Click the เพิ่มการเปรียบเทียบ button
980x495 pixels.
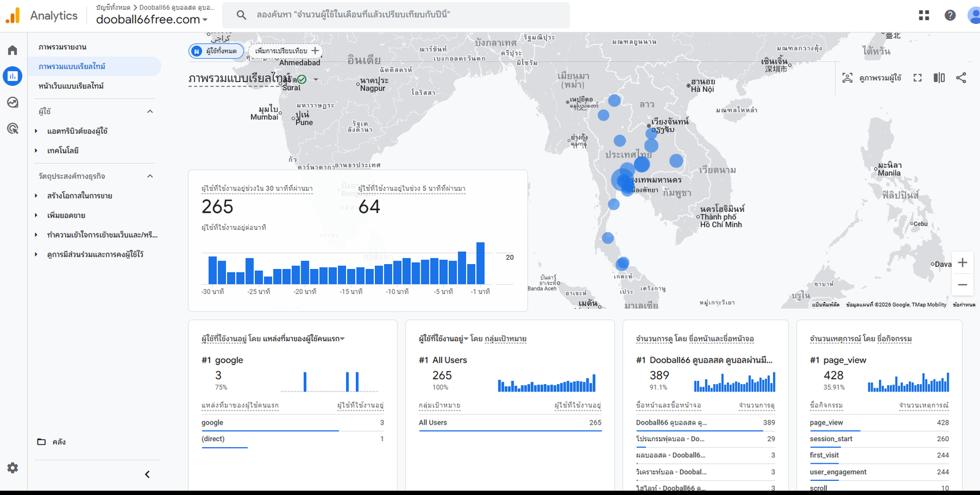point(286,51)
